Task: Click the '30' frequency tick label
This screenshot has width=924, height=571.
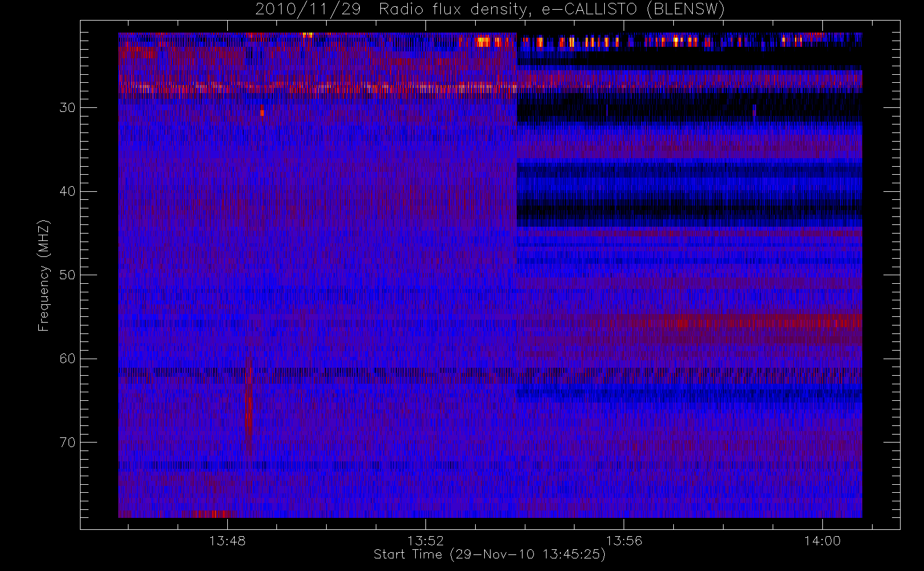Action: point(67,108)
